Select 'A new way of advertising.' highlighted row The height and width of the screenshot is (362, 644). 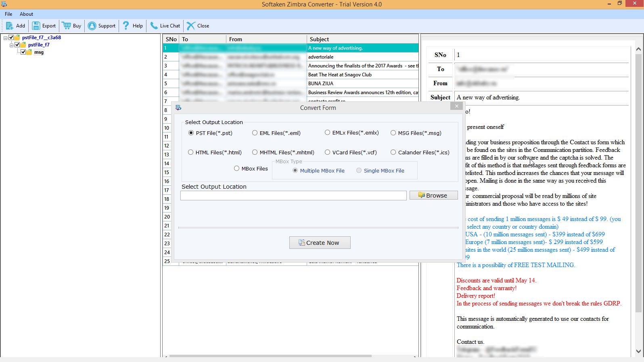pos(291,48)
